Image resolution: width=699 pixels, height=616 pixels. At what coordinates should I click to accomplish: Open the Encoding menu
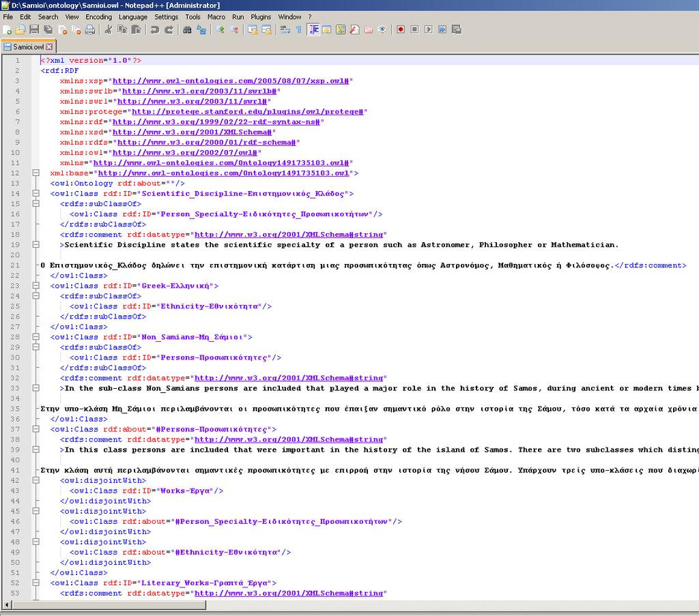point(98,17)
